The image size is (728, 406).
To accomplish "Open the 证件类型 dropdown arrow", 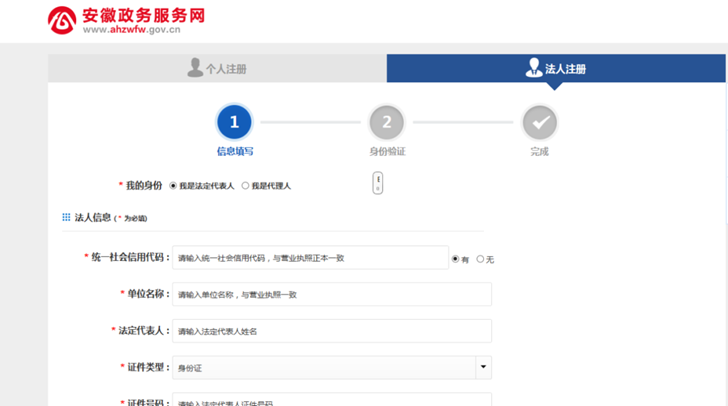I will coord(483,368).
